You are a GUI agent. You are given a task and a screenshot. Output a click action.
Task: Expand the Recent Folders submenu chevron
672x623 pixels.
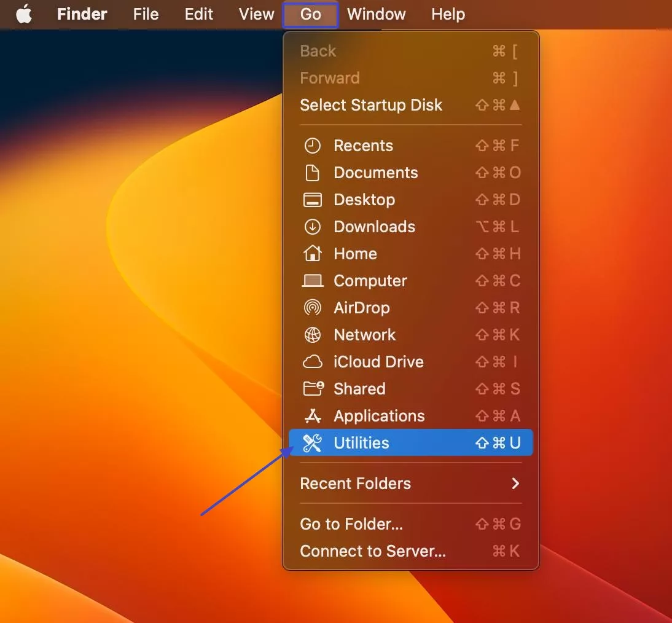[515, 484]
